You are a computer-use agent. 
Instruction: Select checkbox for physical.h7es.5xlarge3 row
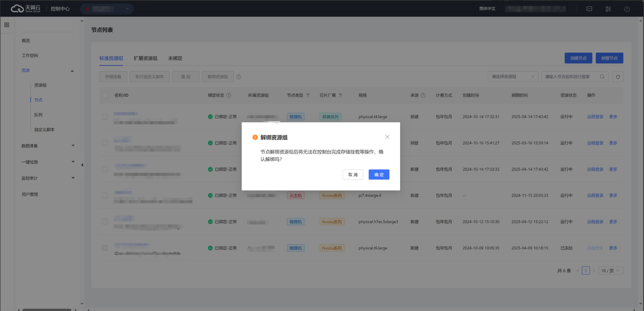[105, 222]
